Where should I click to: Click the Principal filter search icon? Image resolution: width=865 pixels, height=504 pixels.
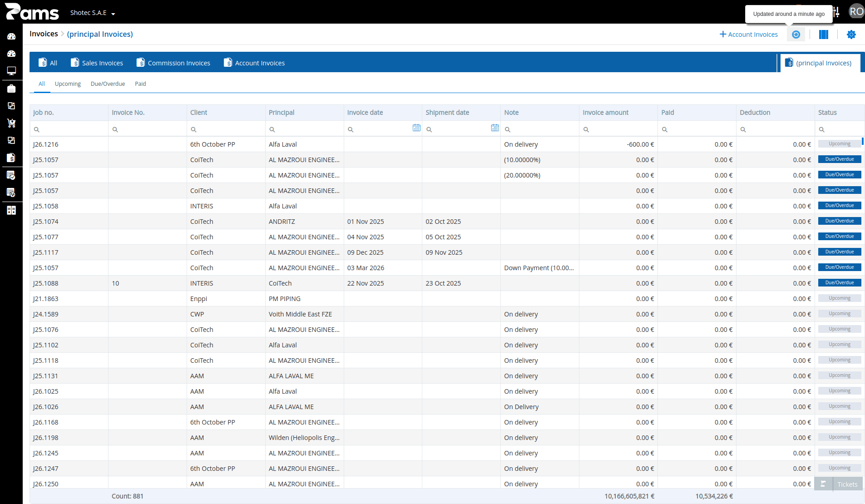click(x=272, y=130)
